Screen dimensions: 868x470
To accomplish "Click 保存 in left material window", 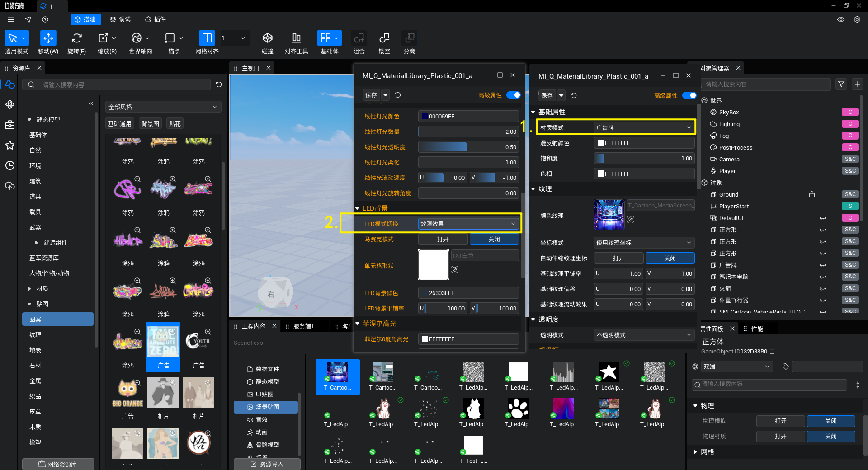I will pyautogui.click(x=371, y=95).
